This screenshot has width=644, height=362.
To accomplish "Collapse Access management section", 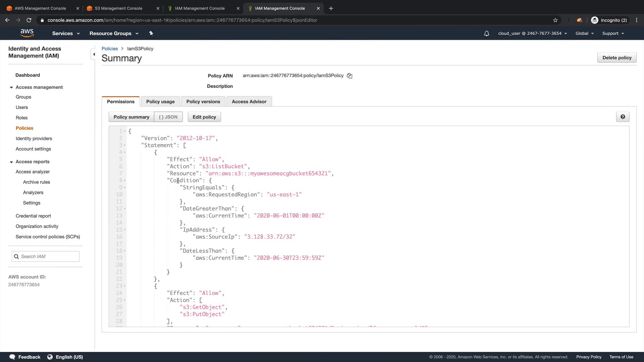I will [11, 87].
